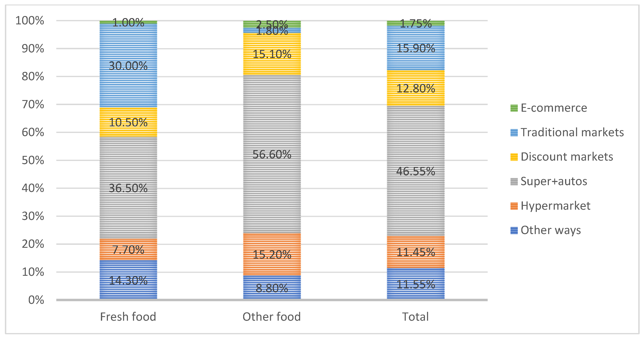Click the yellow Discount markets legend swatch
This screenshot has height=340, width=644.
point(514,157)
